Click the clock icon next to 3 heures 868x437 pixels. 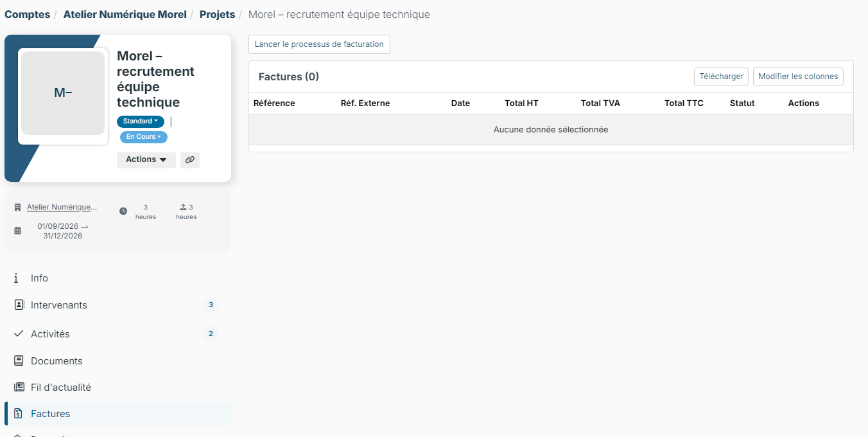(123, 211)
